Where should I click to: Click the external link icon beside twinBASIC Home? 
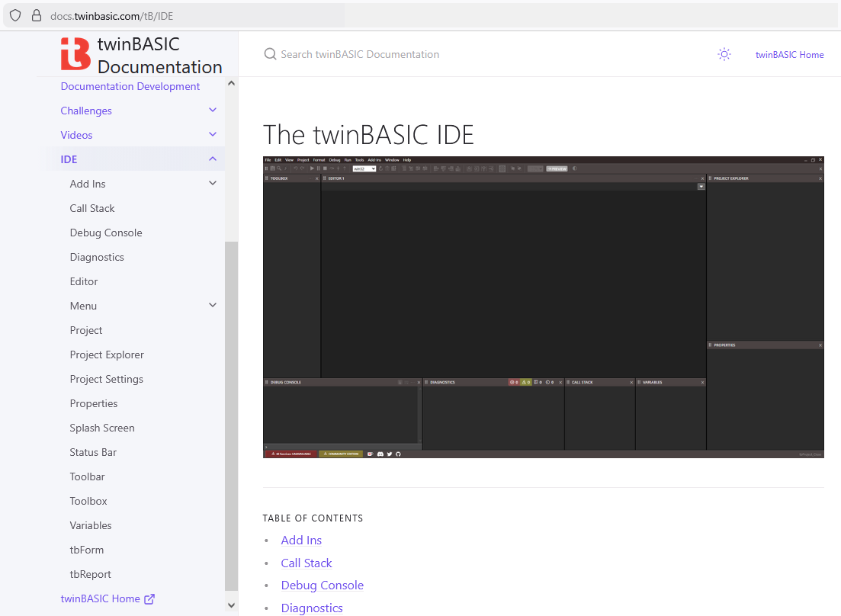click(x=149, y=599)
